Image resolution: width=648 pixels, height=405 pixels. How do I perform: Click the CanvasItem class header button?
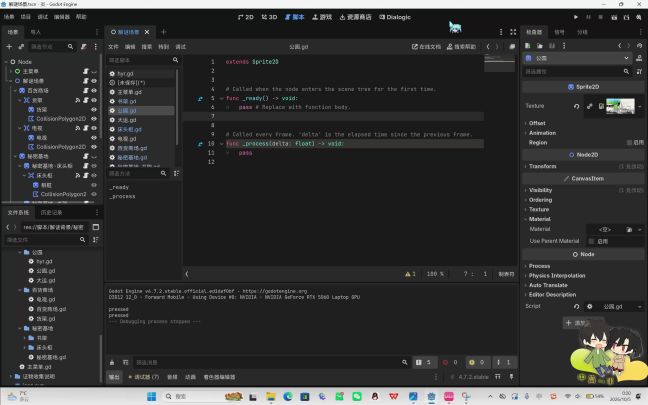click(x=583, y=179)
